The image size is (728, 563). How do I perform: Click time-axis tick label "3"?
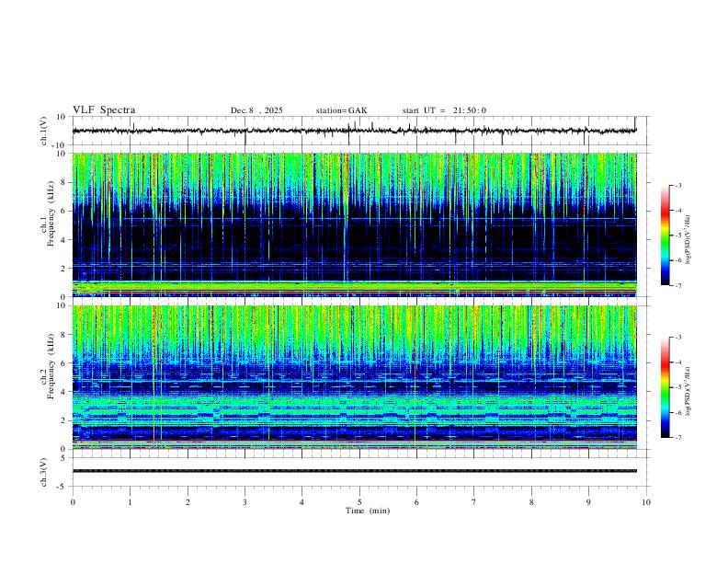(245, 502)
